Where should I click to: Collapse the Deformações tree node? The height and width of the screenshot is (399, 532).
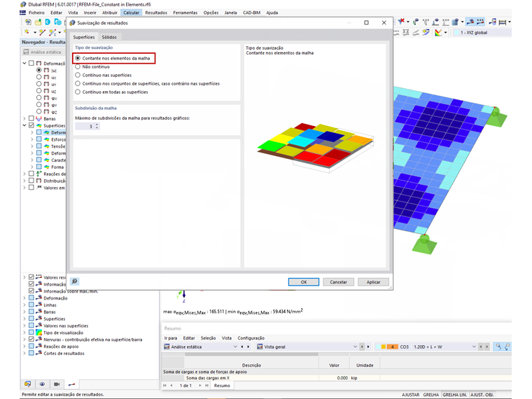tap(24, 63)
